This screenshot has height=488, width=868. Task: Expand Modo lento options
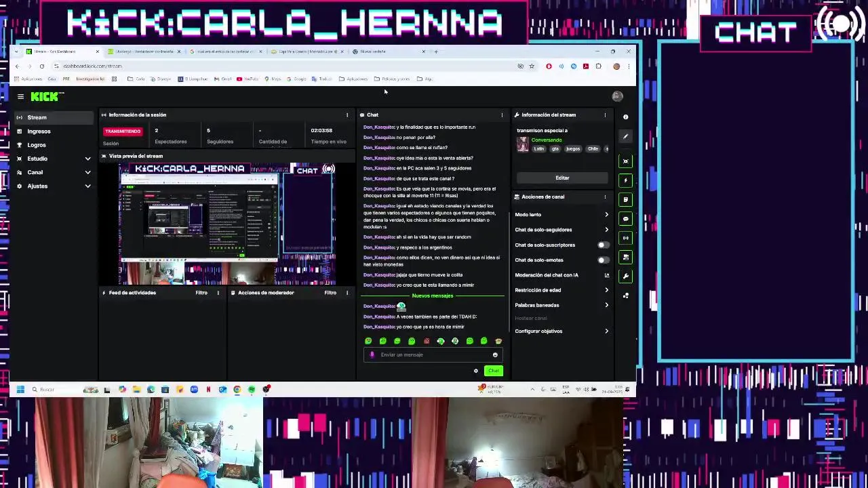[x=562, y=214]
